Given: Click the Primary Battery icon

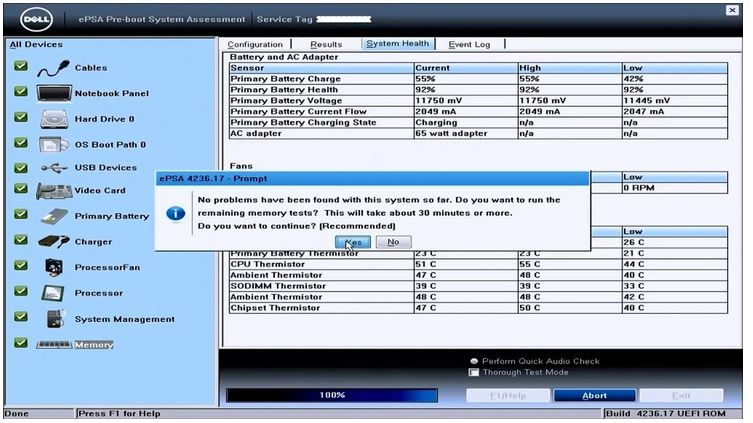Looking at the screenshot, I should click(x=54, y=217).
